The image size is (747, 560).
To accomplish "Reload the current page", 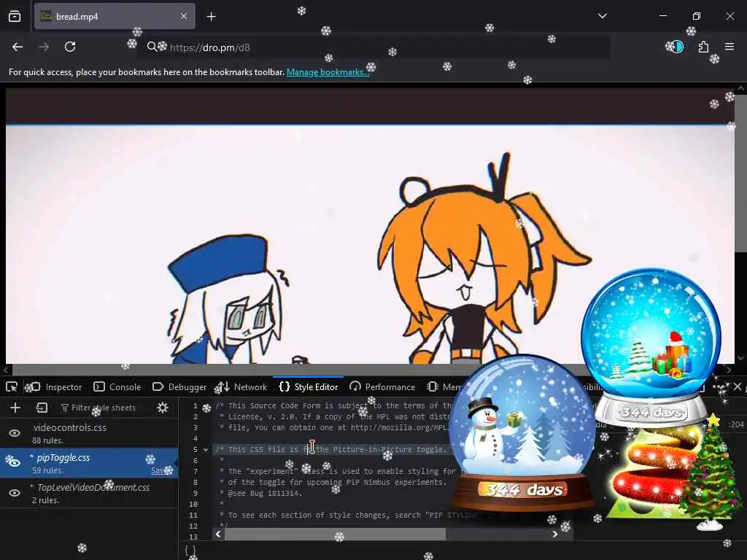I will pos(70,47).
